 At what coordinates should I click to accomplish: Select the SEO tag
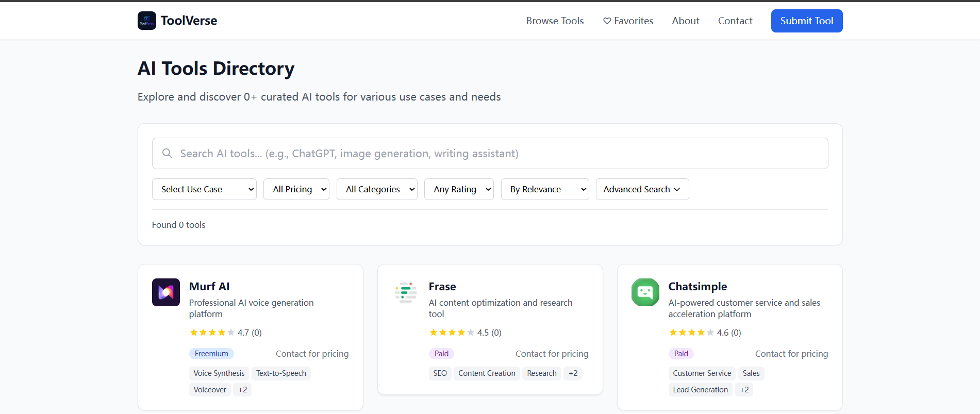(440, 373)
